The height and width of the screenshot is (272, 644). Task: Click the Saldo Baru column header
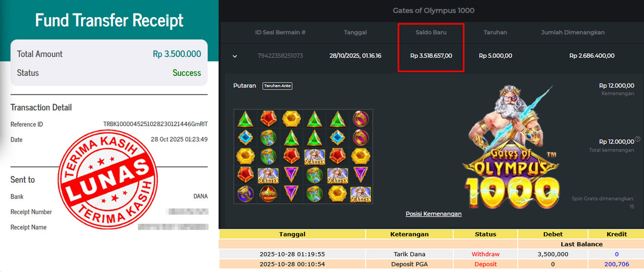(431, 32)
